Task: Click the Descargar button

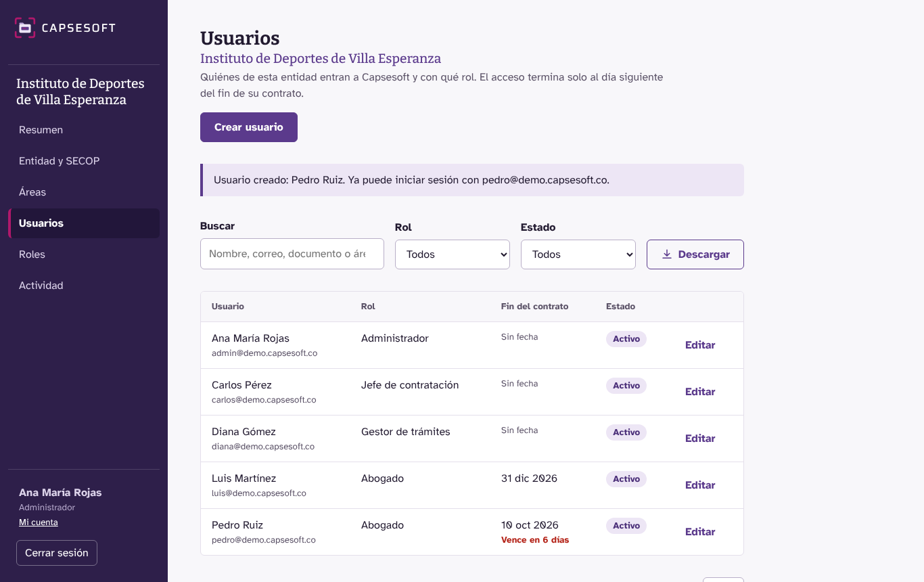Action: click(x=695, y=254)
